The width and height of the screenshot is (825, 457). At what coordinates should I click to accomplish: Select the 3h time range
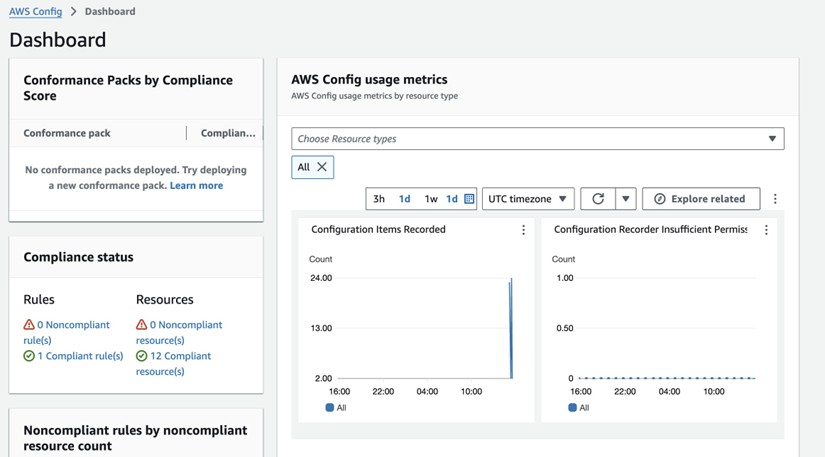[379, 199]
